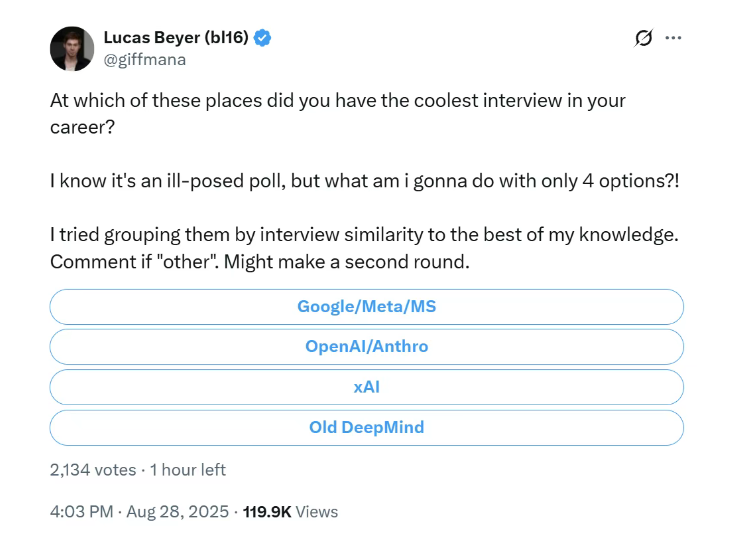Click the "Might make a second round" text
Image resolution: width=746 pixels, height=549 pixels.
pos(346,262)
